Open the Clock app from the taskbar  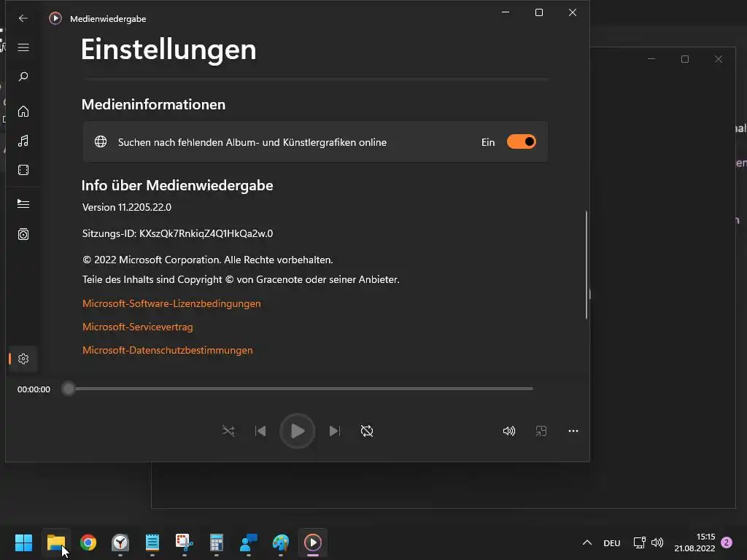[x=120, y=542]
